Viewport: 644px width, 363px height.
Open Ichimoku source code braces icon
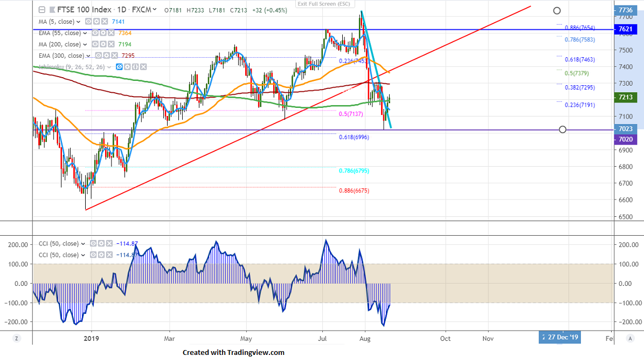point(136,67)
